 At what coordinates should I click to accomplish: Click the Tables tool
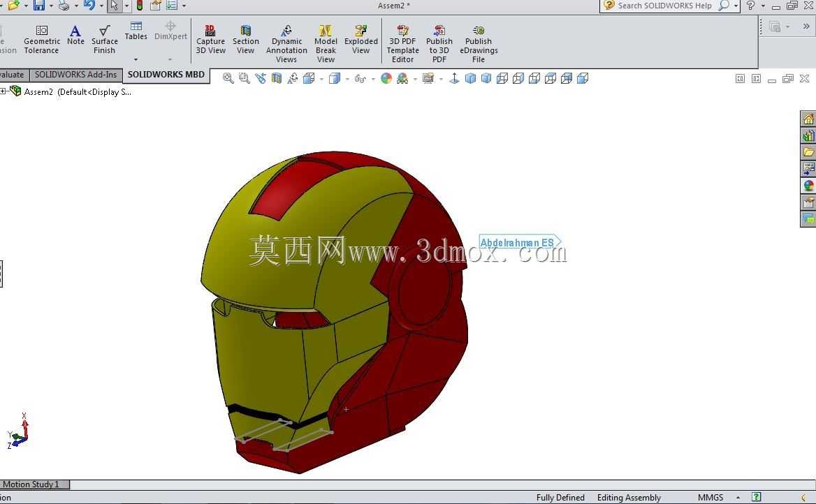[136, 31]
